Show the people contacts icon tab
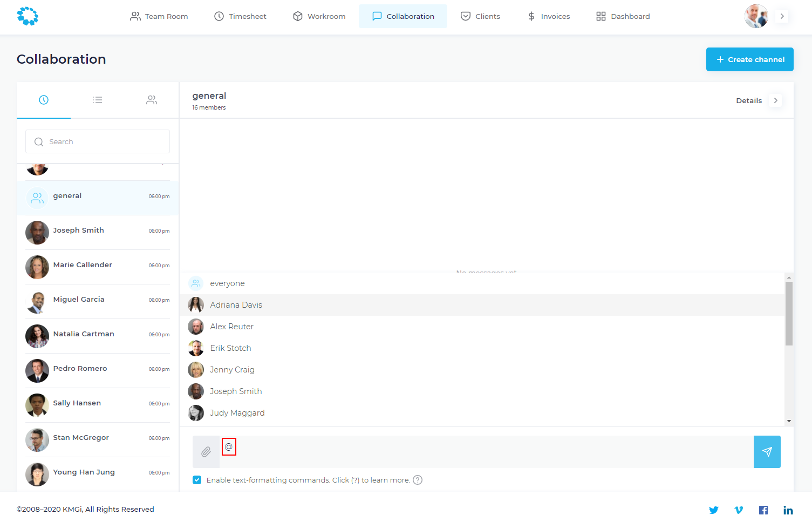Viewport: 812px width, 522px height. point(152,100)
